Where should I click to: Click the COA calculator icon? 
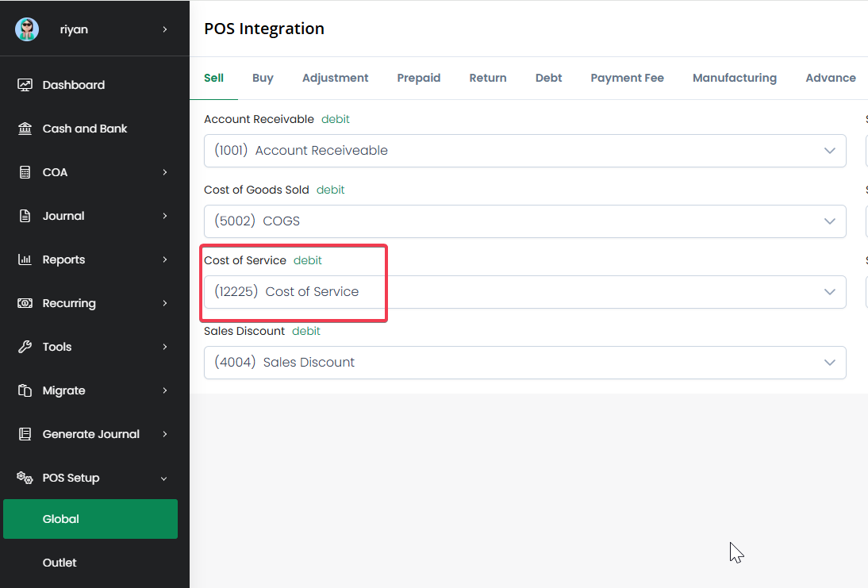[x=25, y=172]
